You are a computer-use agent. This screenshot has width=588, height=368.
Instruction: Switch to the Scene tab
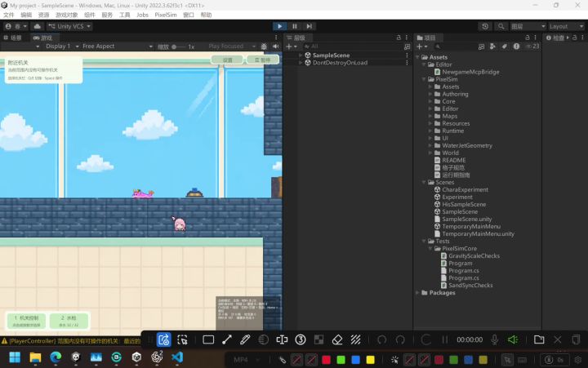[x=13, y=38]
